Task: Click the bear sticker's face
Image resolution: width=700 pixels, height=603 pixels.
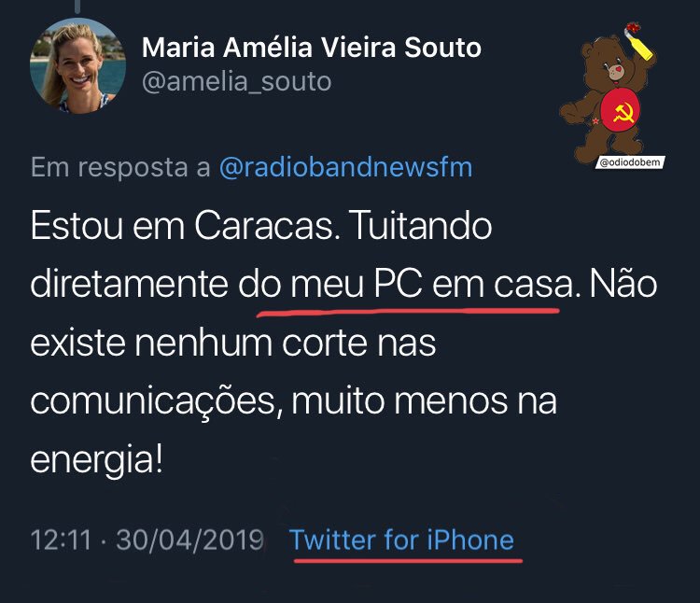Action: point(614,68)
